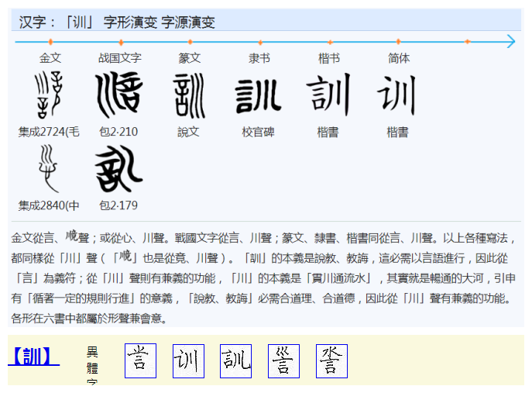This screenshot has width=532, height=393.
Task: Click the source caption 包2·179
Action: [x=118, y=205]
